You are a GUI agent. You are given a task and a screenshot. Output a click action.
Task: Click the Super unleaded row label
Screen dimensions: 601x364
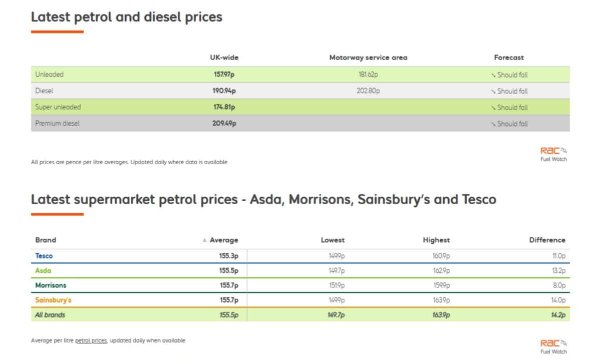[x=58, y=107]
